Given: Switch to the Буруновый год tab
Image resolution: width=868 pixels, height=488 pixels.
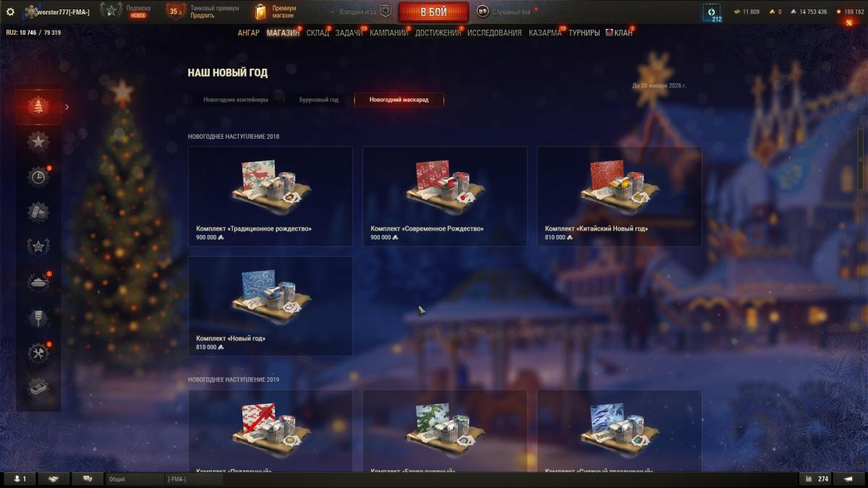Looking at the screenshot, I should point(319,100).
